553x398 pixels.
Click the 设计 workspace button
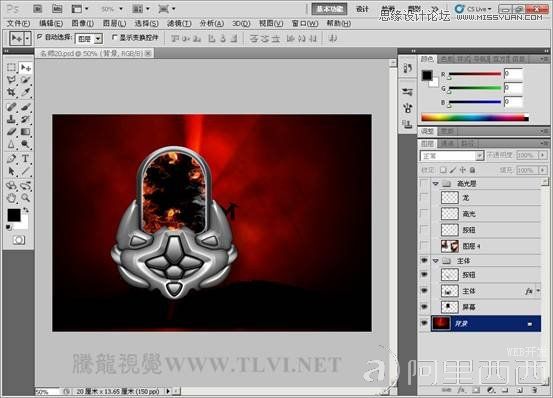click(362, 9)
